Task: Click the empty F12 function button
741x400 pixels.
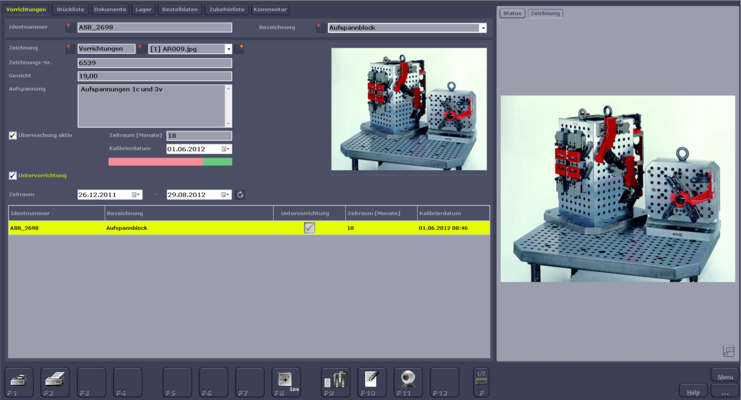Action: tap(444, 382)
